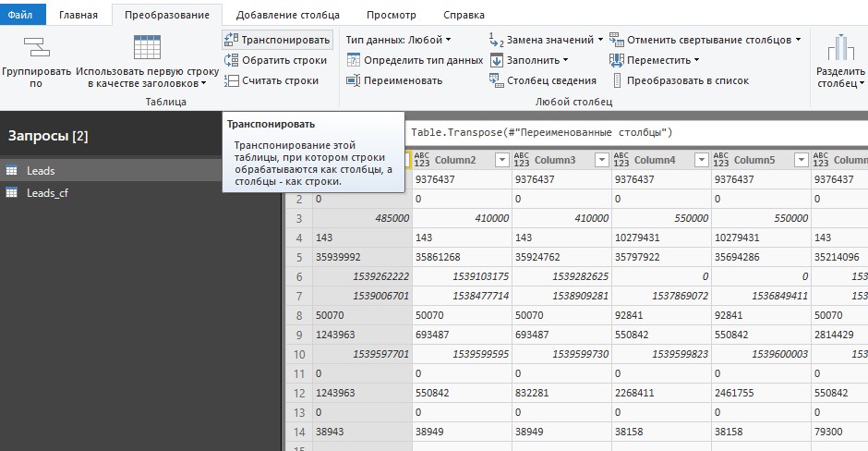Click cell 38943 in row 14
This screenshot has height=451, width=868.
(362, 432)
